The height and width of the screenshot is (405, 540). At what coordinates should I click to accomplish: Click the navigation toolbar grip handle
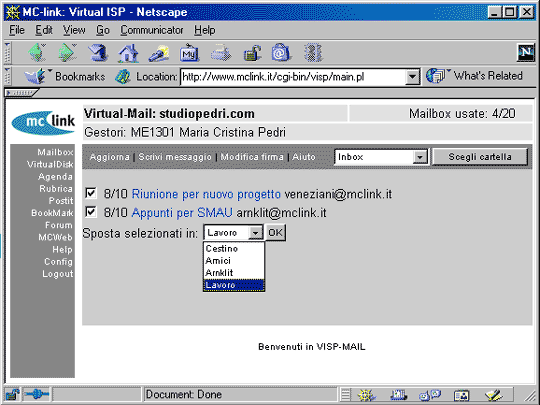(x=7, y=53)
